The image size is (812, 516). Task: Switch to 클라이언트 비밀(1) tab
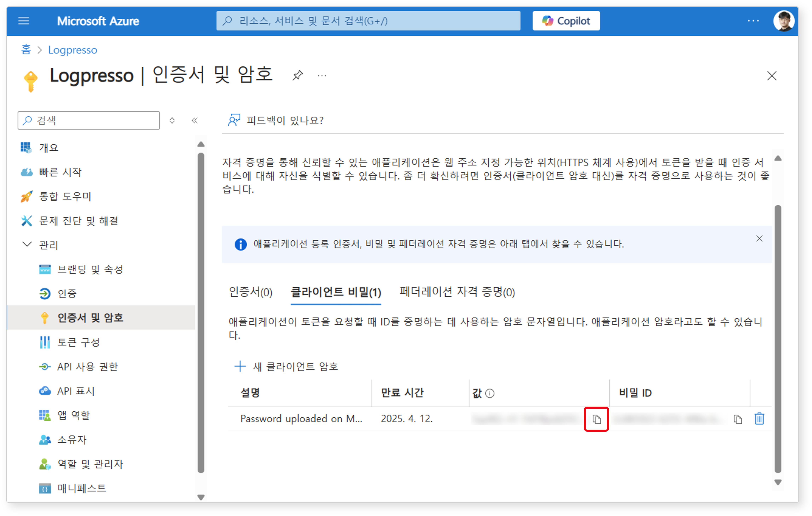(x=336, y=292)
